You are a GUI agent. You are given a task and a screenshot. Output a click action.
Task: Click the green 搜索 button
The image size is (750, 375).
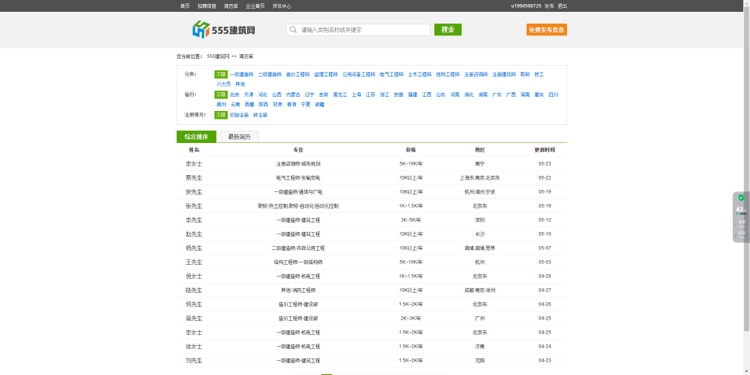coord(448,30)
